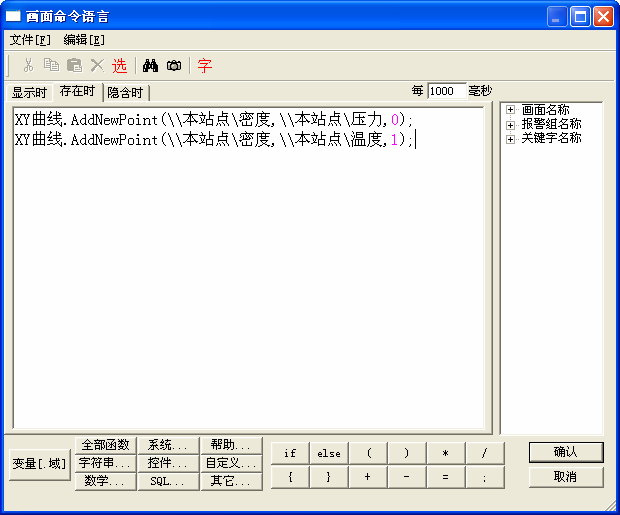Open the 编辑 menu
Screen dimensions: 620x515
pyautogui.click(x=83, y=40)
